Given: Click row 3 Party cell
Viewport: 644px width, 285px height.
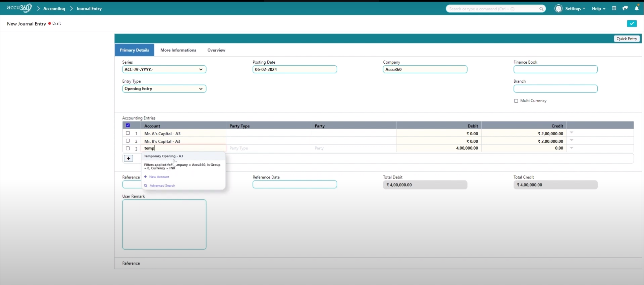Looking at the screenshot, I should 354,148.
